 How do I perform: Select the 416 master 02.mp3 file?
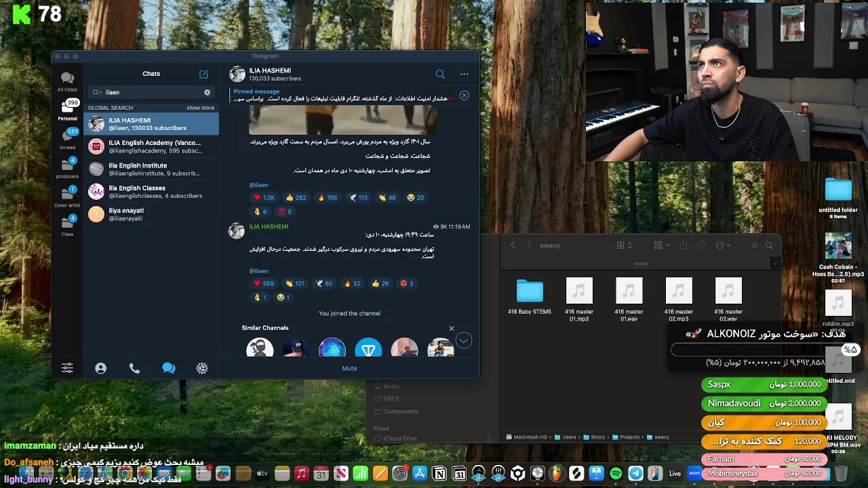[679, 300]
